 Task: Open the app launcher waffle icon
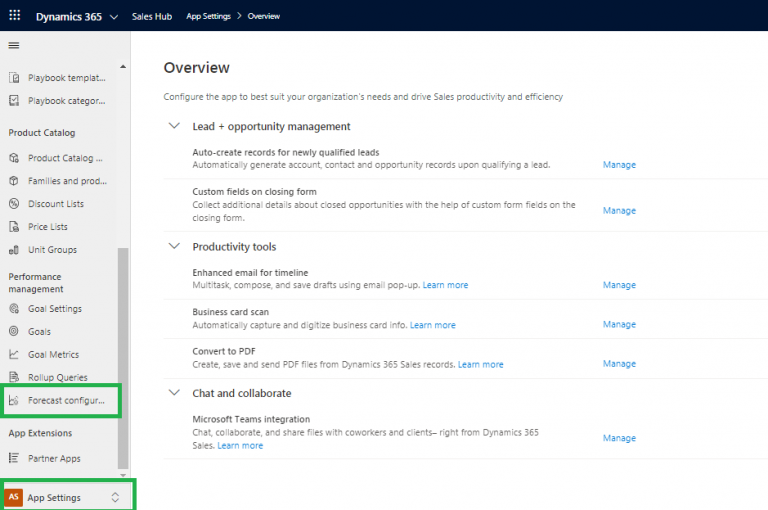pos(15,16)
